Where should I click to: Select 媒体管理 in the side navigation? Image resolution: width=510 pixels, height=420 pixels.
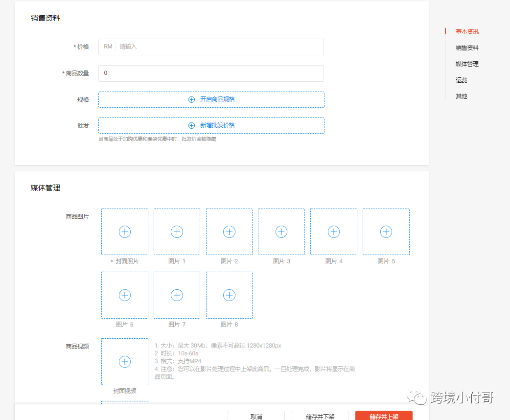click(x=467, y=64)
